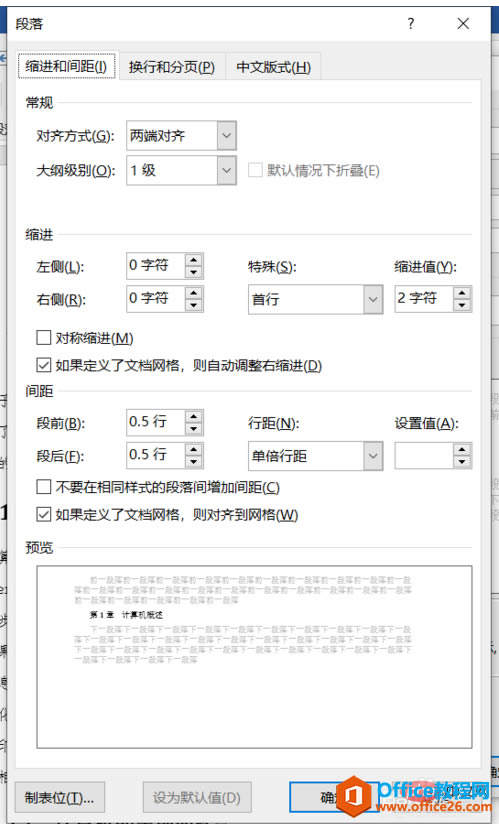This screenshot has width=499, height=824.
Task: Decrease 段后 spacing with down arrow
Action: [194, 462]
